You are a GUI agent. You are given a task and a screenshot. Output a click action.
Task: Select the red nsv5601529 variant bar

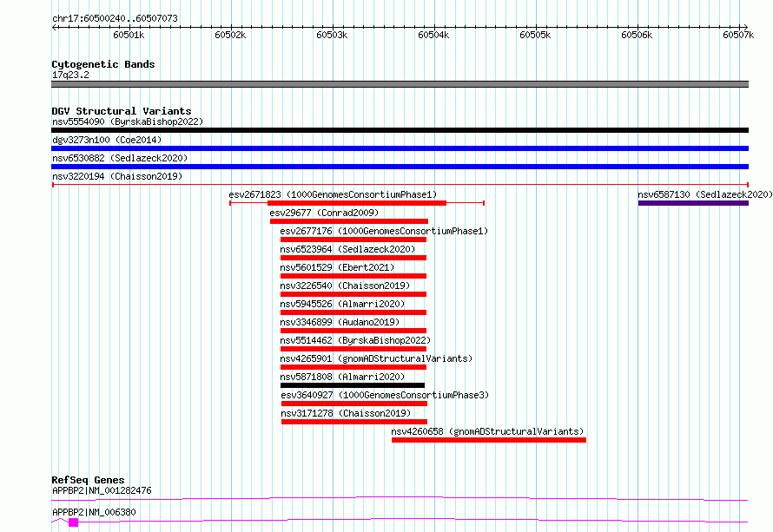pyautogui.click(x=353, y=276)
